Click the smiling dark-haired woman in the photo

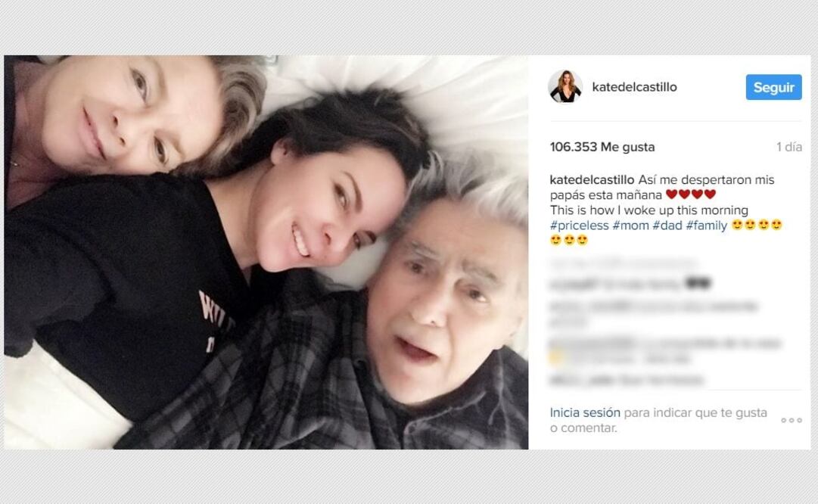[x=323, y=209]
